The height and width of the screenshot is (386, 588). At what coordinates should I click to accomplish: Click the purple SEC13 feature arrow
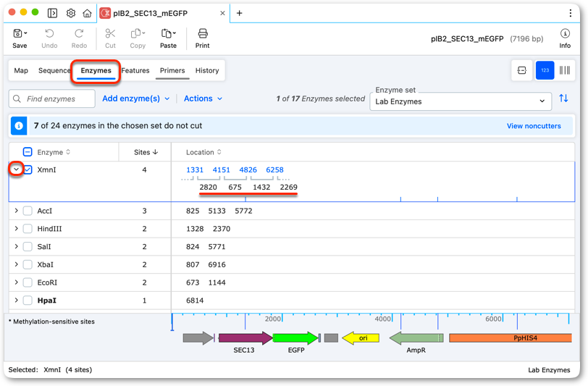[x=245, y=338]
